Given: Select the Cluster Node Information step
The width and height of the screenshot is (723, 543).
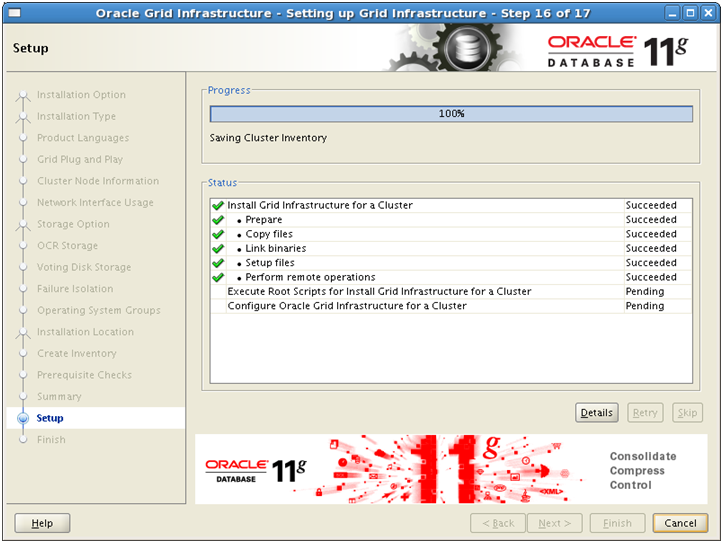Looking at the screenshot, I should click(98, 181).
